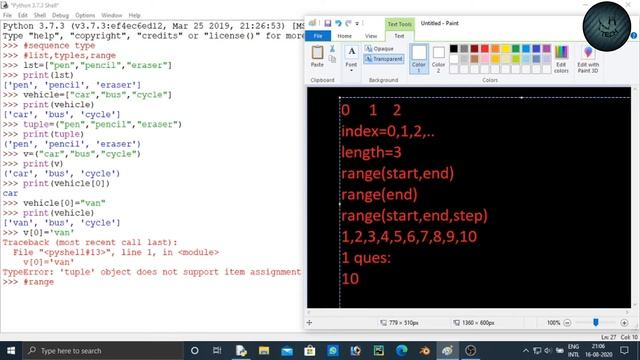The width and height of the screenshot is (640, 360).
Task: Click the Undo arrow in Paint's title bar
Action: (338, 24)
